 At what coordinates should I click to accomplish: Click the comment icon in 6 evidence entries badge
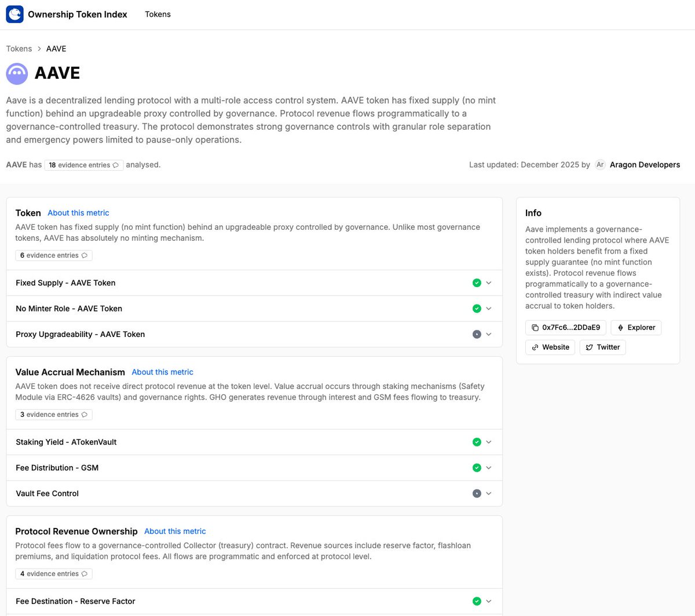click(85, 255)
